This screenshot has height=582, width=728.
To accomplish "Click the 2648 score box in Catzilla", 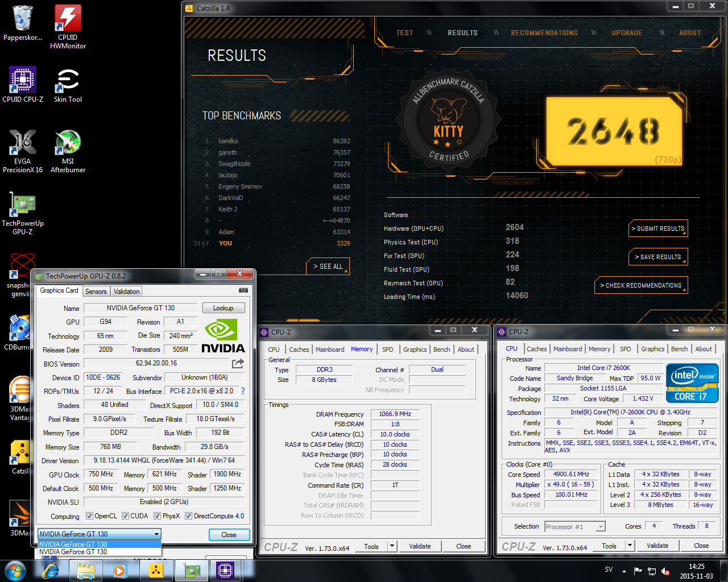I will pos(614,131).
